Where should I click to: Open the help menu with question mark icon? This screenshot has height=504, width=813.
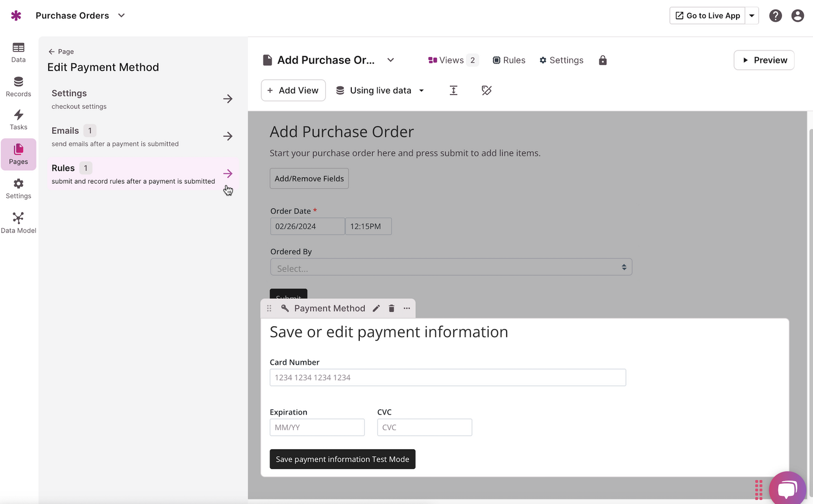(x=776, y=16)
